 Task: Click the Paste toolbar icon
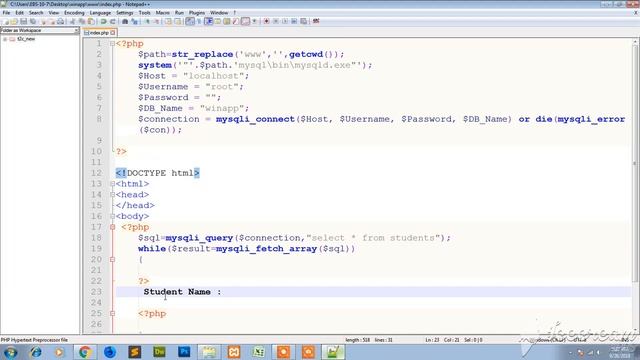coord(91,21)
